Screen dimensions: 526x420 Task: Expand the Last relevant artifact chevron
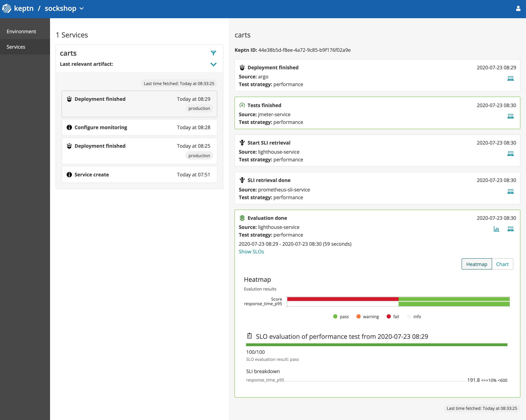pyautogui.click(x=213, y=64)
